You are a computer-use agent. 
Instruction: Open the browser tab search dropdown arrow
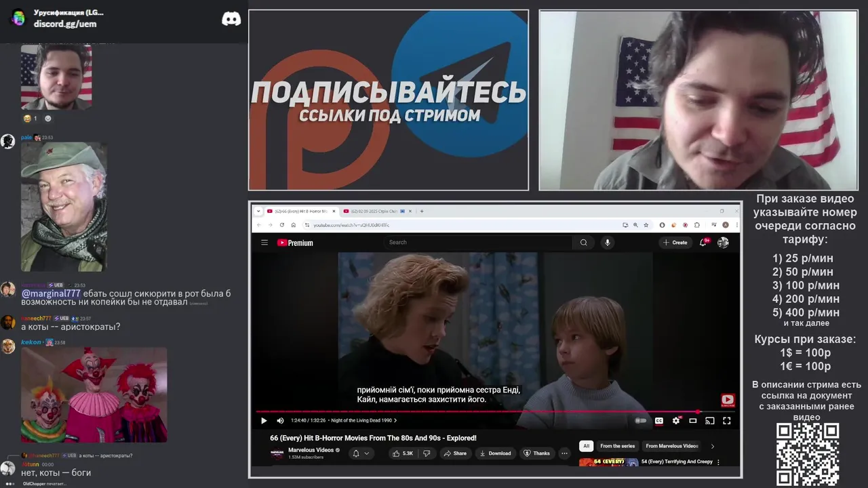[x=258, y=211]
